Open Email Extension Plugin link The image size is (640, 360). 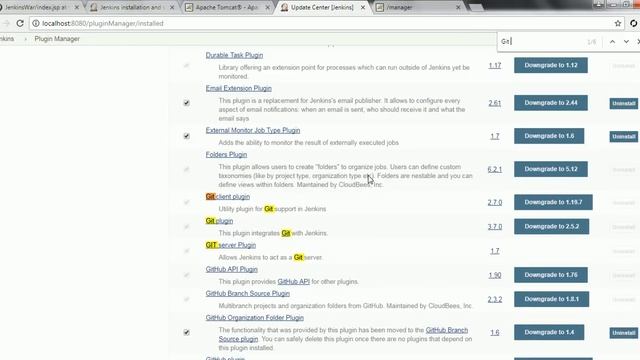pos(238,88)
